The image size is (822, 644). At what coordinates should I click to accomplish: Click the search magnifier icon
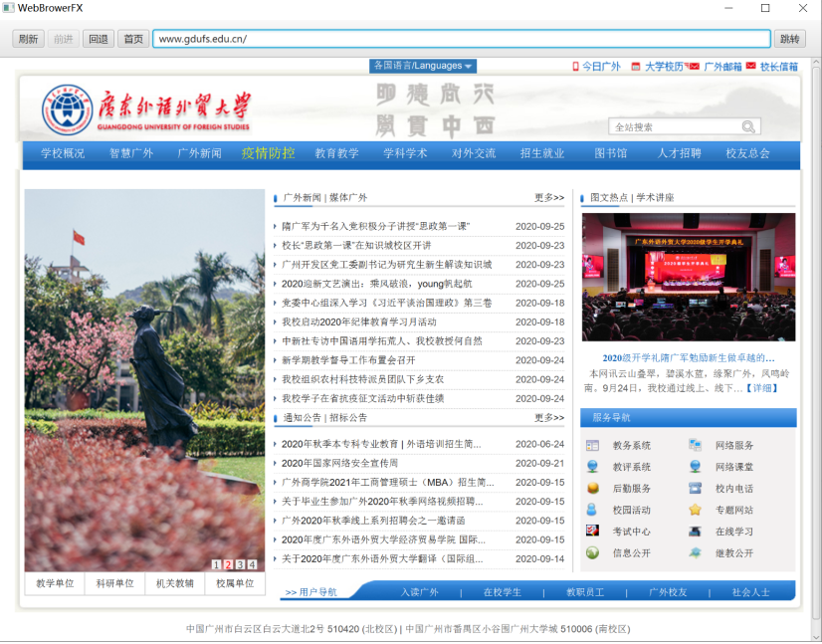[748, 126]
